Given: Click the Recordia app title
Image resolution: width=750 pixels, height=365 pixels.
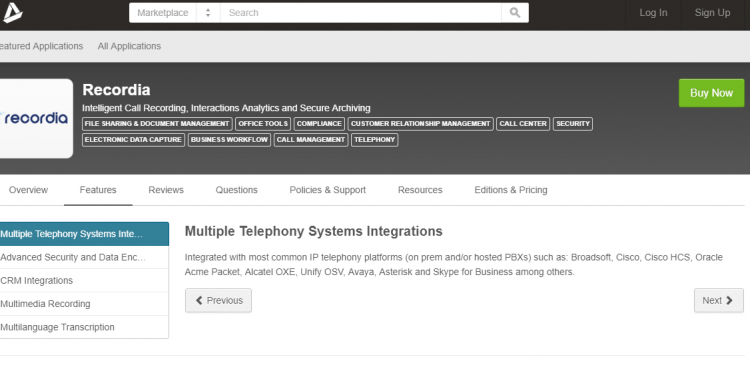Looking at the screenshot, I should pyautogui.click(x=116, y=90).
